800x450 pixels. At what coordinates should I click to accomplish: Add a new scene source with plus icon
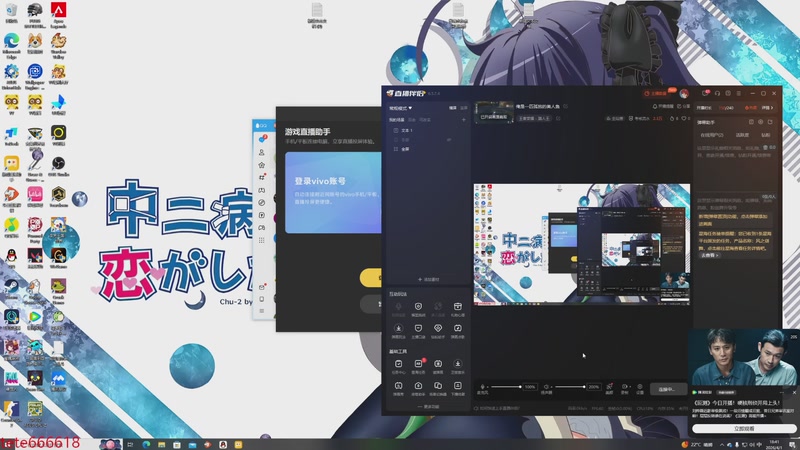coord(464,120)
